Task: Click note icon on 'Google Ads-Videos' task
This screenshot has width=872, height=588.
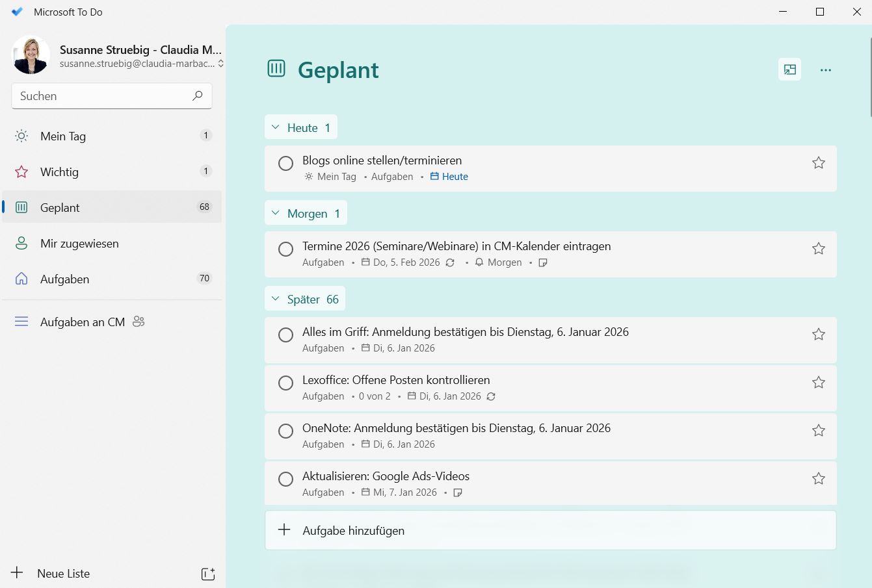Action: [x=458, y=492]
